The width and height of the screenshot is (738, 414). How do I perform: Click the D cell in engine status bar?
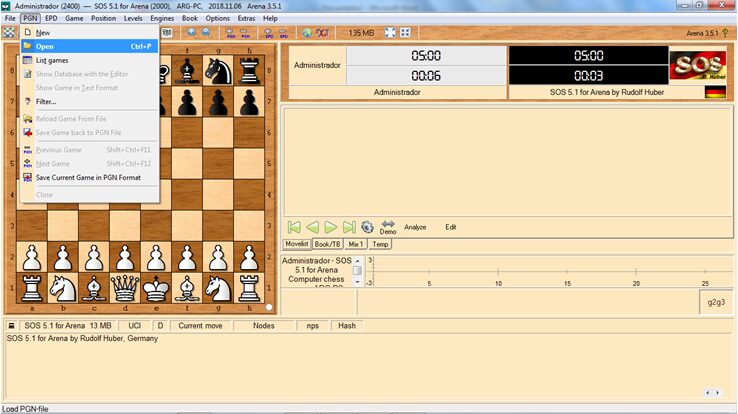click(160, 326)
